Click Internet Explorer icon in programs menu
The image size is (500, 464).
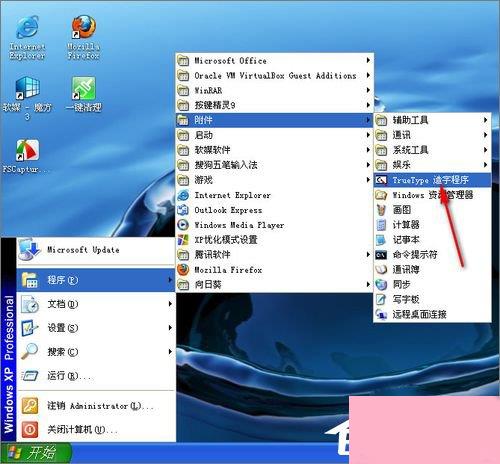coord(183,195)
